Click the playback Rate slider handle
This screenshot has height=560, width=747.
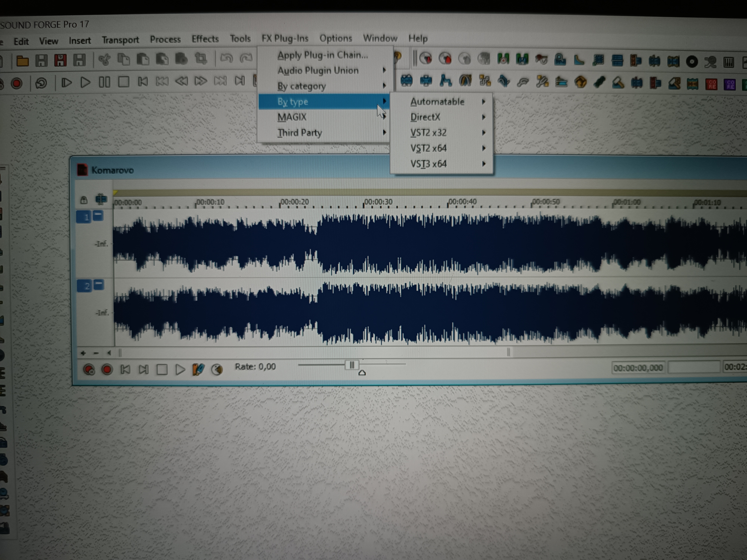pos(351,365)
